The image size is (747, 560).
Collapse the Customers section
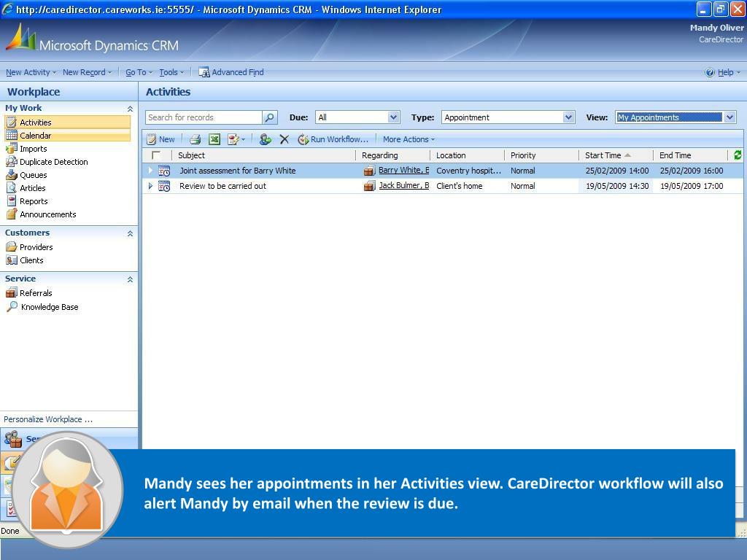[130, 233]
